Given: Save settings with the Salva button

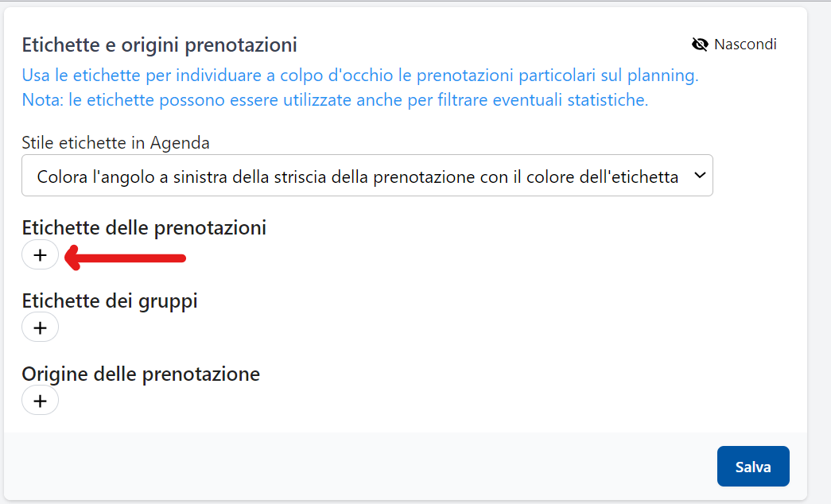Looking at the screenshot, I should pos(752,467).
